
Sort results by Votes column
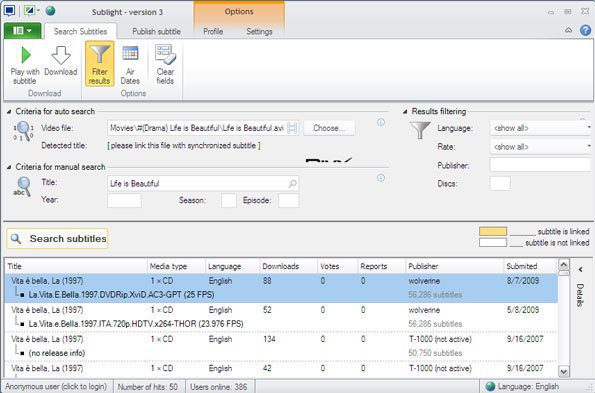pos(338,266)
